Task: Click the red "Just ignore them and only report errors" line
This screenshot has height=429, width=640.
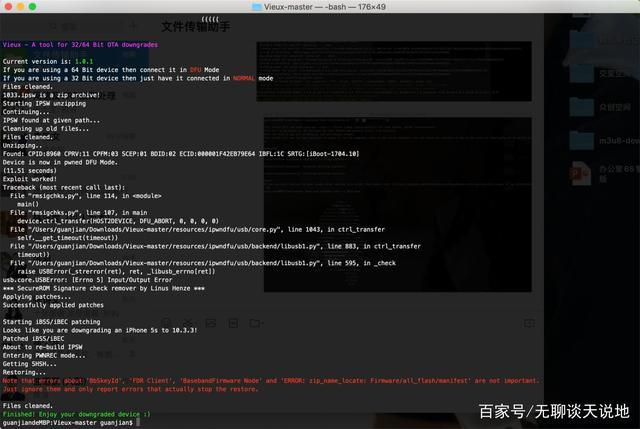Action: pos(130,389)
